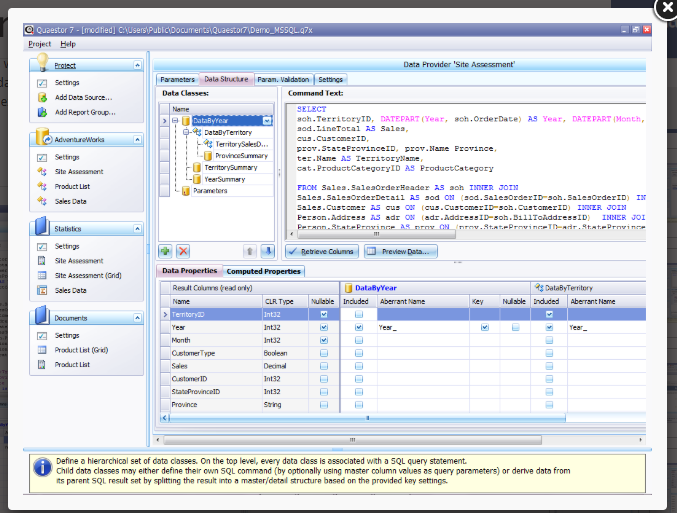Open the Help menu
This screenshot has width=677, height=513.
pyautogui.click(x=68, y=44)
